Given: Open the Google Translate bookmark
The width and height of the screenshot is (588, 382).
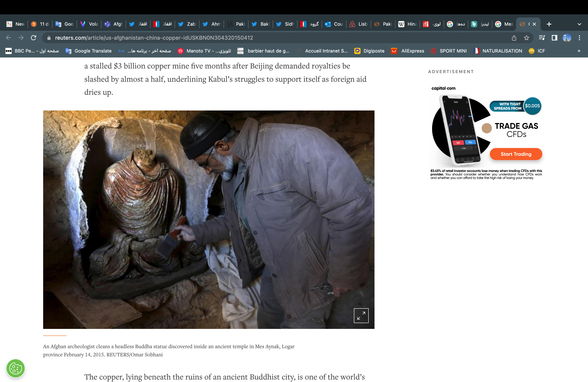Looking at the screenshot, I should pos(89,51).
